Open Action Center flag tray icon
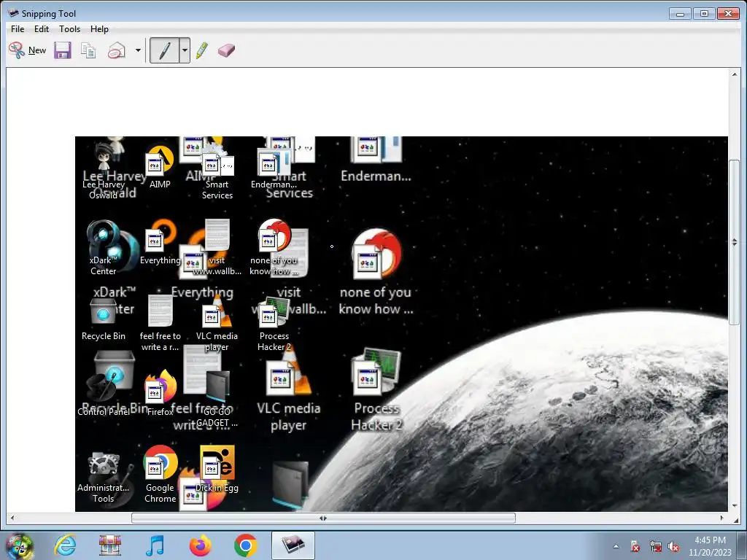 tap(635, 546)
